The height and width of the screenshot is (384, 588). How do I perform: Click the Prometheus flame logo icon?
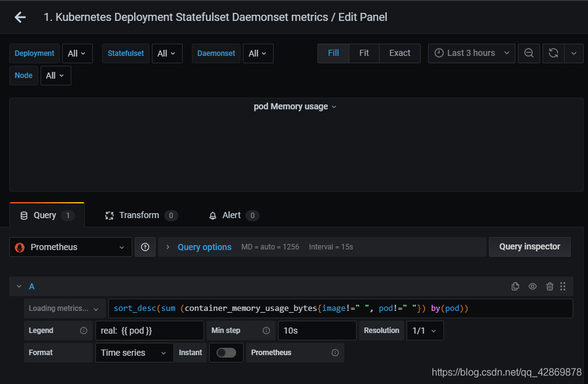pos(20,247)
